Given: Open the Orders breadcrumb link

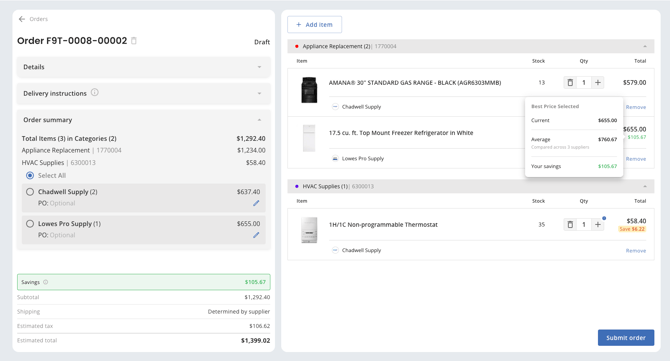Looking at the screenshot, I should tap(38, 19).
